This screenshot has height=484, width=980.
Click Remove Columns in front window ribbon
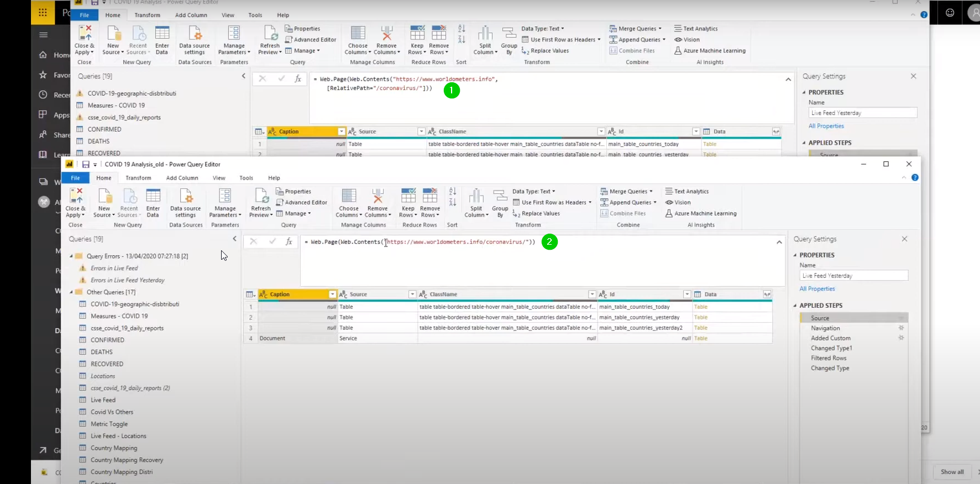pyautogui.click(x=378, y=203)
